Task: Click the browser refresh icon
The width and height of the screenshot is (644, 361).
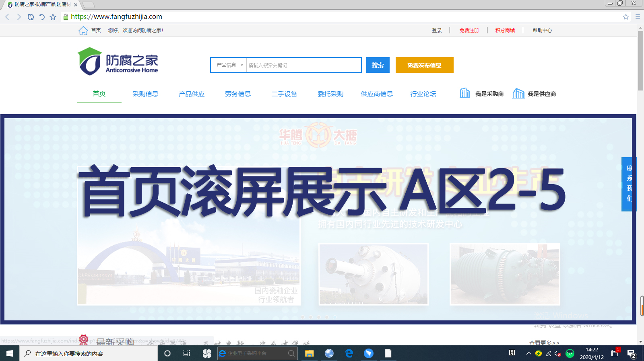Action: (x=31, y=17)
